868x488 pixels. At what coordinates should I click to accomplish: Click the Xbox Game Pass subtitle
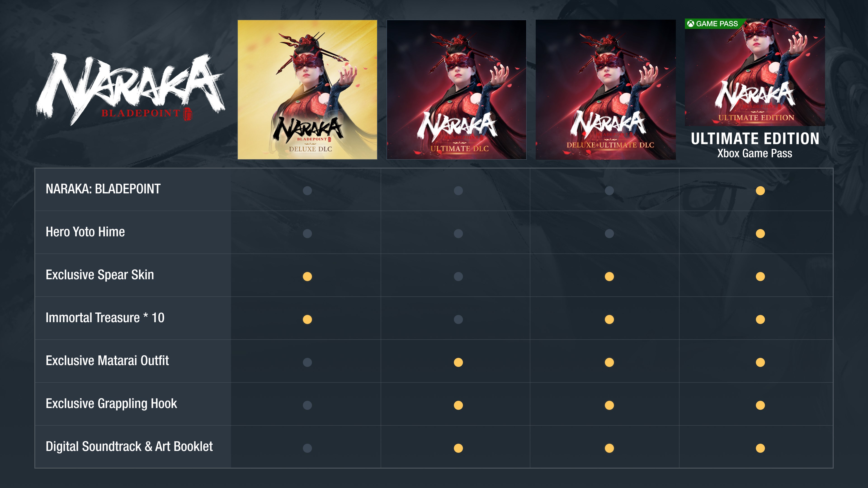[755, 153]
